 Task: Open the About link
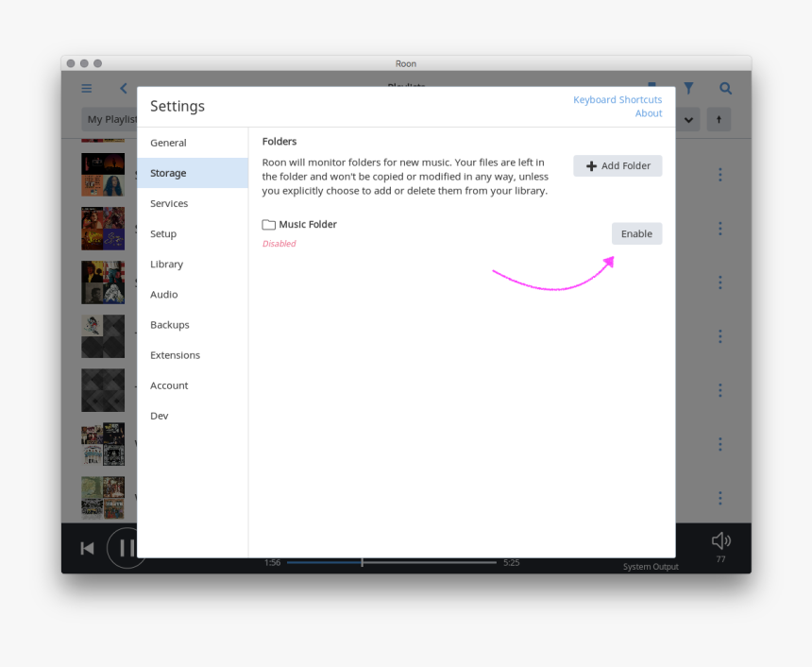pyautogui.click(x=649, y=113)
